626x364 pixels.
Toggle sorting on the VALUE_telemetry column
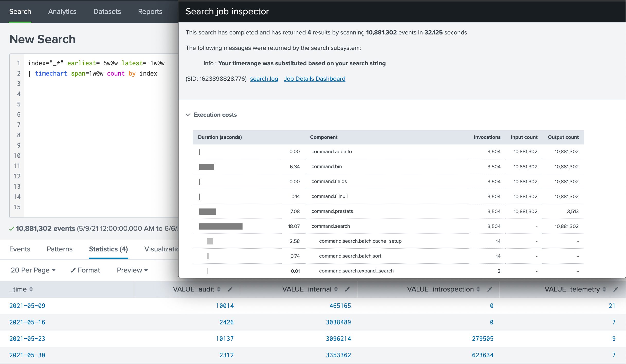pos(604,289)
